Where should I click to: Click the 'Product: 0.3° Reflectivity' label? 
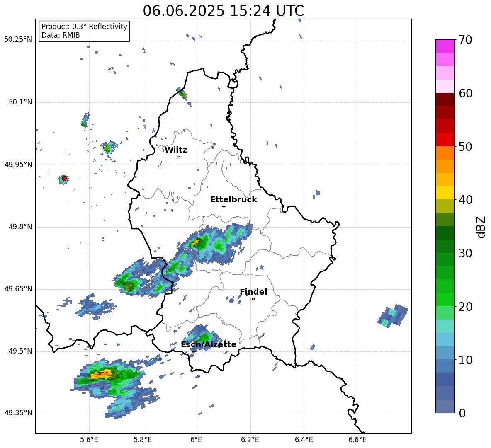(84, 27)
